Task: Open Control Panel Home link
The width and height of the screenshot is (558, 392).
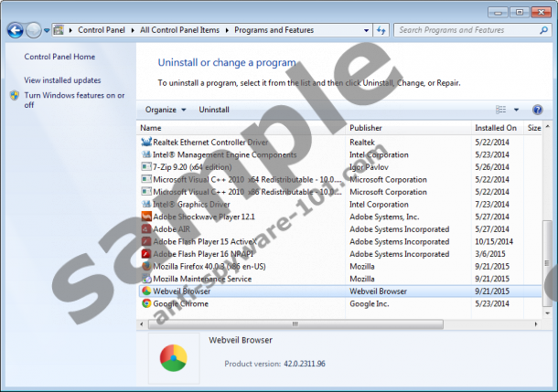Action: 59,57
